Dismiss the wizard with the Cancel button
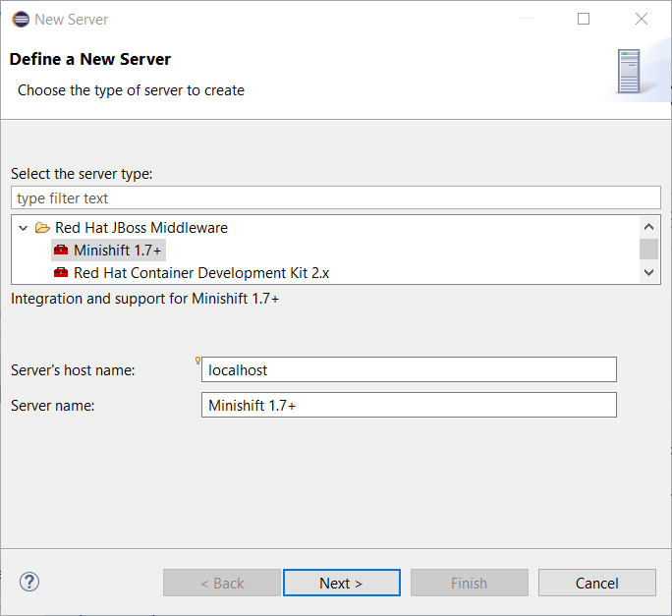Screen dimensions: 672x616 596,583
